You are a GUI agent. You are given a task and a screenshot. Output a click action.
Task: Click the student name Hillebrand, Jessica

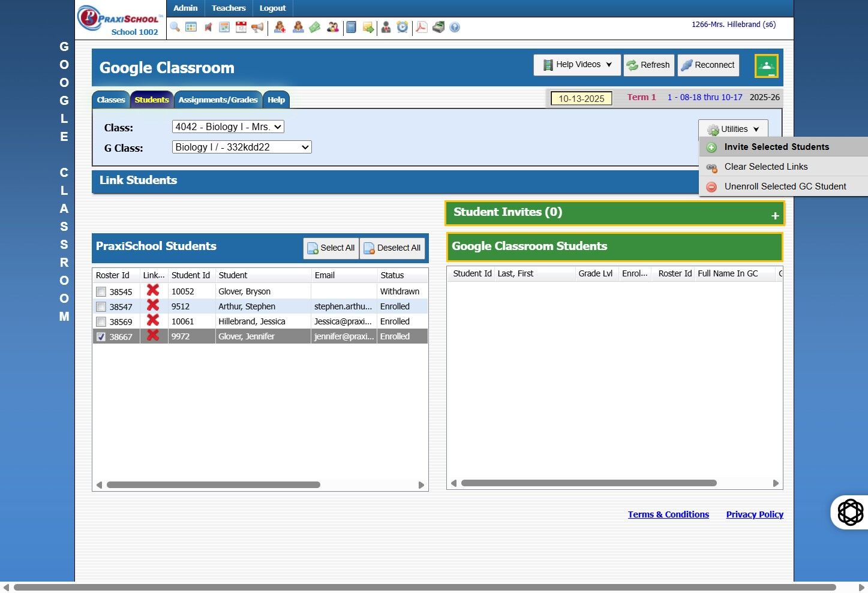[252, 321]
